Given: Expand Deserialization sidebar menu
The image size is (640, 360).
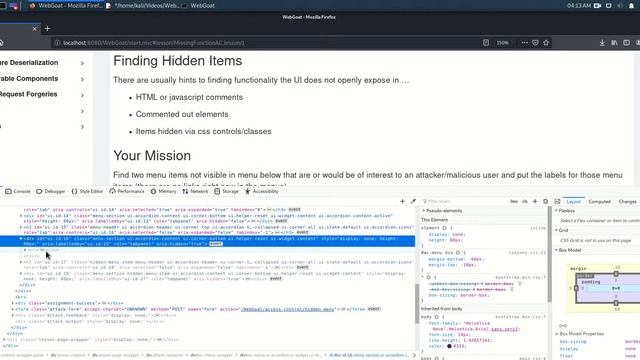Looking at the screenshot, I should point(42,63).
